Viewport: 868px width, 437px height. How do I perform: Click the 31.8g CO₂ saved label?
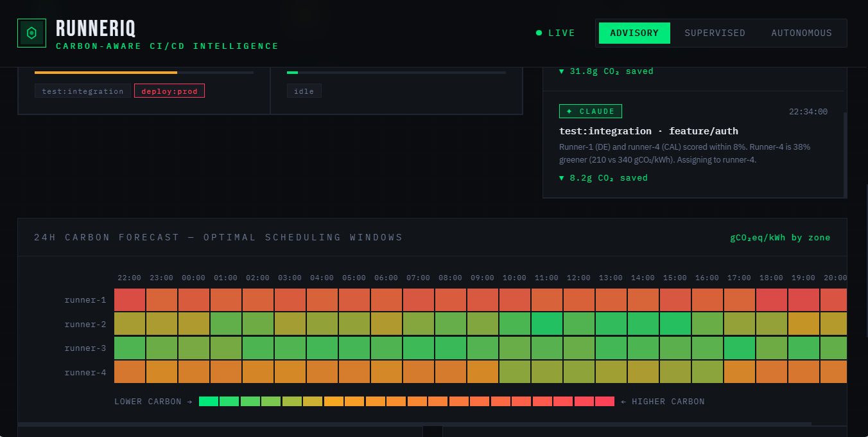606,71
